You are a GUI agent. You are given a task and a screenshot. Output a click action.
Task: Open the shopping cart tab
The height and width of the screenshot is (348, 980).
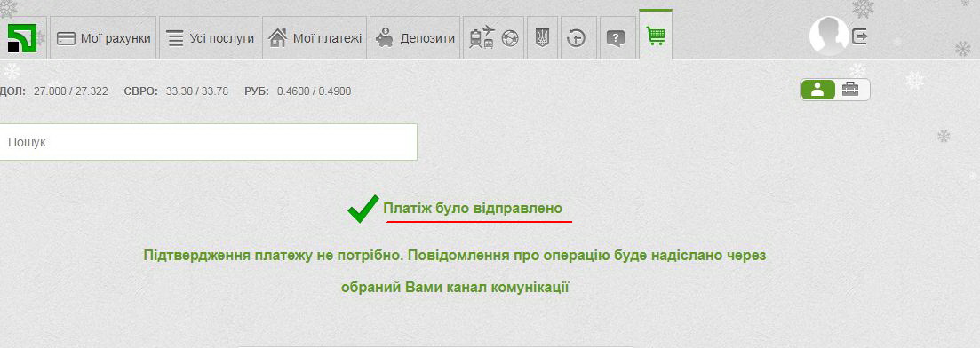point(656,35)
